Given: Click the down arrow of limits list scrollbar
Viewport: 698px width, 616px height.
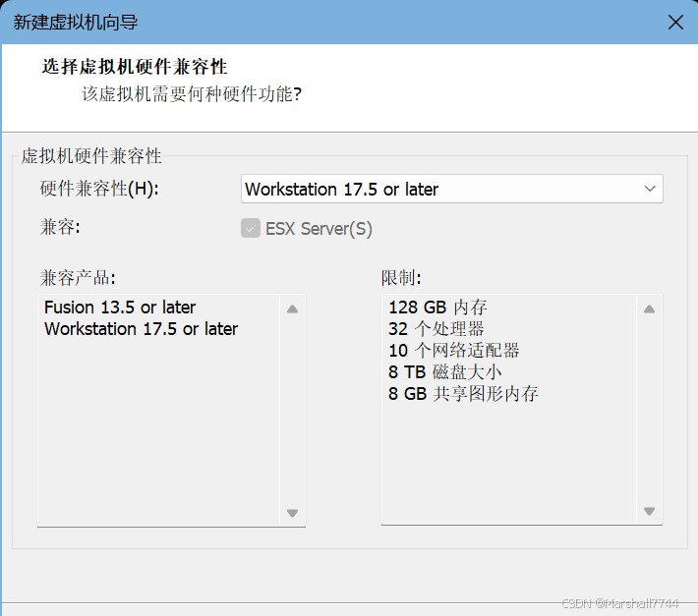Looking at the screenshot, I should (x=650, y=511).
